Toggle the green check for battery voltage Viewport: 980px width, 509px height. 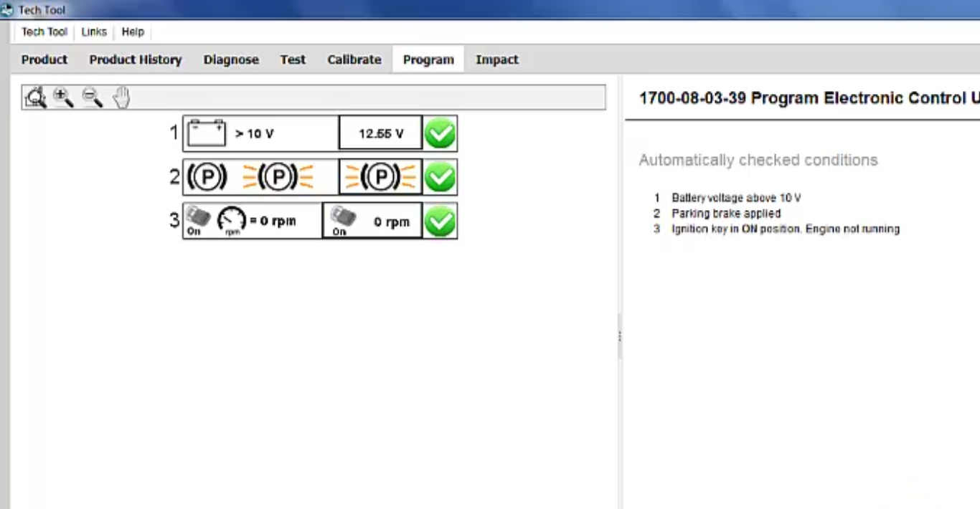point(440,133)
